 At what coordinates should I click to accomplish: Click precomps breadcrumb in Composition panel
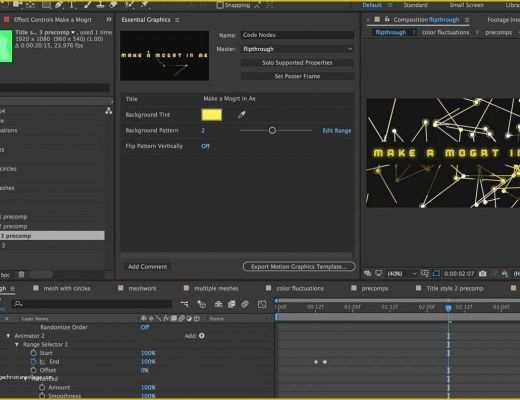498,32
